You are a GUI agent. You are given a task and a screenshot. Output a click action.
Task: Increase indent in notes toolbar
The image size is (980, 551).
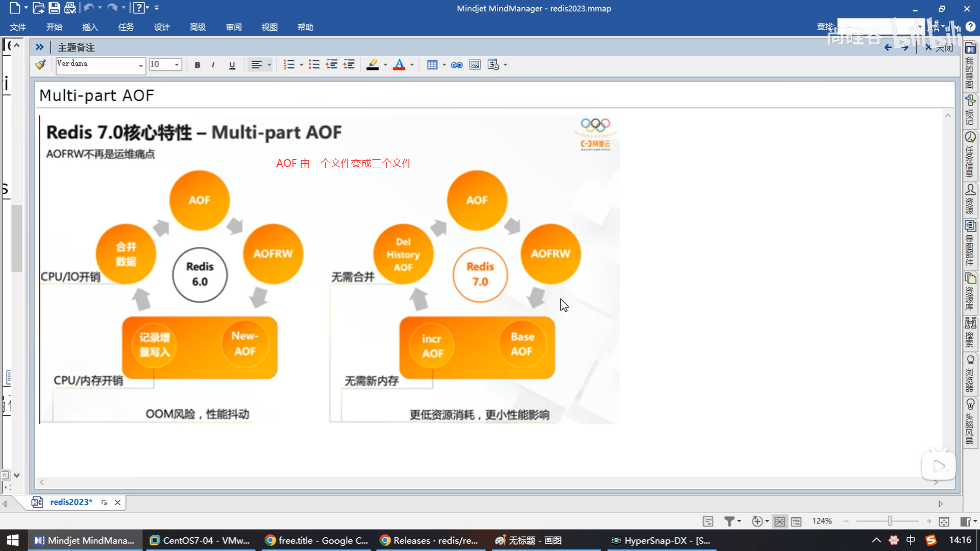pos(349,65)
